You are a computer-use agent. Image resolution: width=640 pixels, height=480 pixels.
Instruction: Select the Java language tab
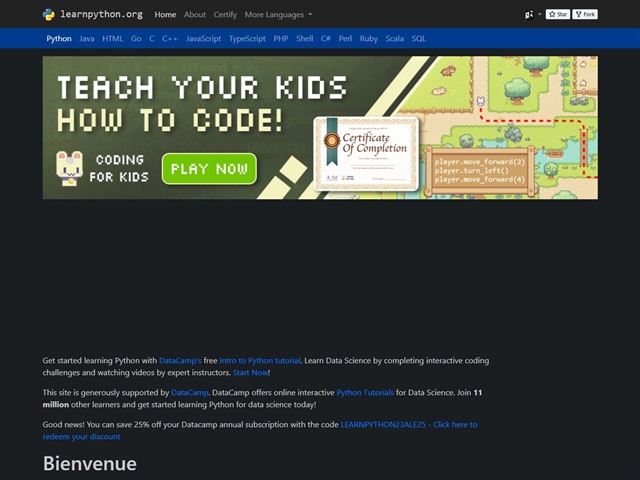(87, 39)
